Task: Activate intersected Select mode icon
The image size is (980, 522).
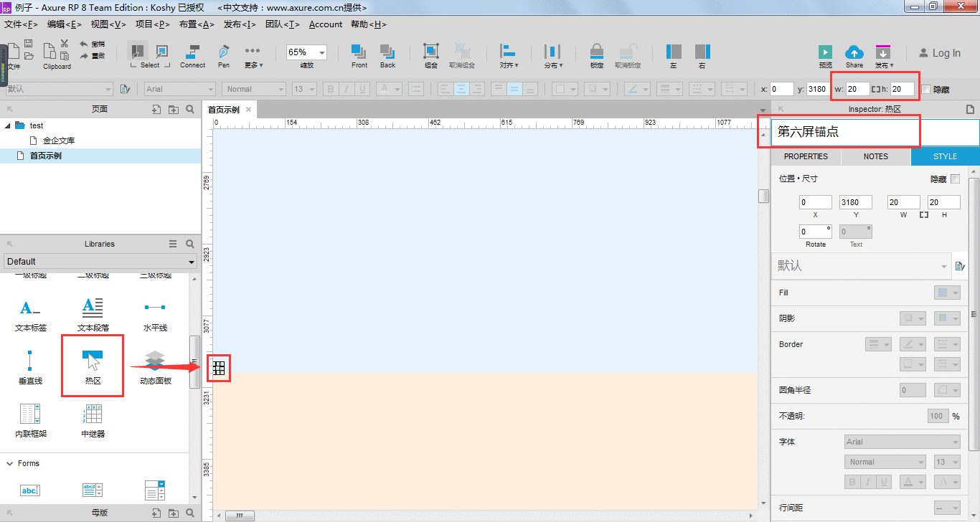Action: (x=137, y=52)
